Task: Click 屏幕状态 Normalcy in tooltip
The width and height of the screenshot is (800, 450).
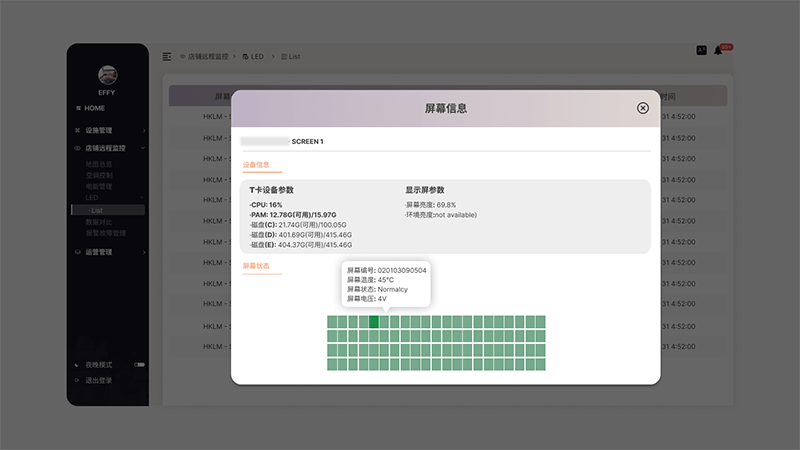Action: (x=378, y=289)
